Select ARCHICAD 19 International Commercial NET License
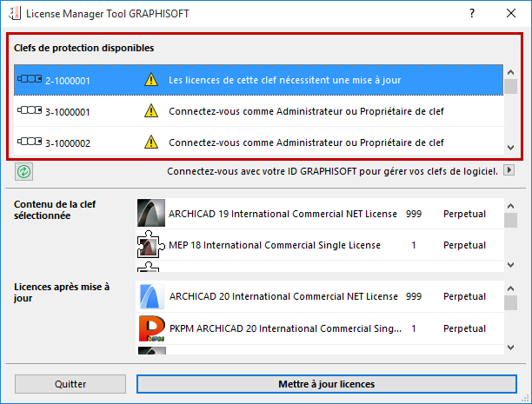The image size is (532, 404). pos(320,214)
